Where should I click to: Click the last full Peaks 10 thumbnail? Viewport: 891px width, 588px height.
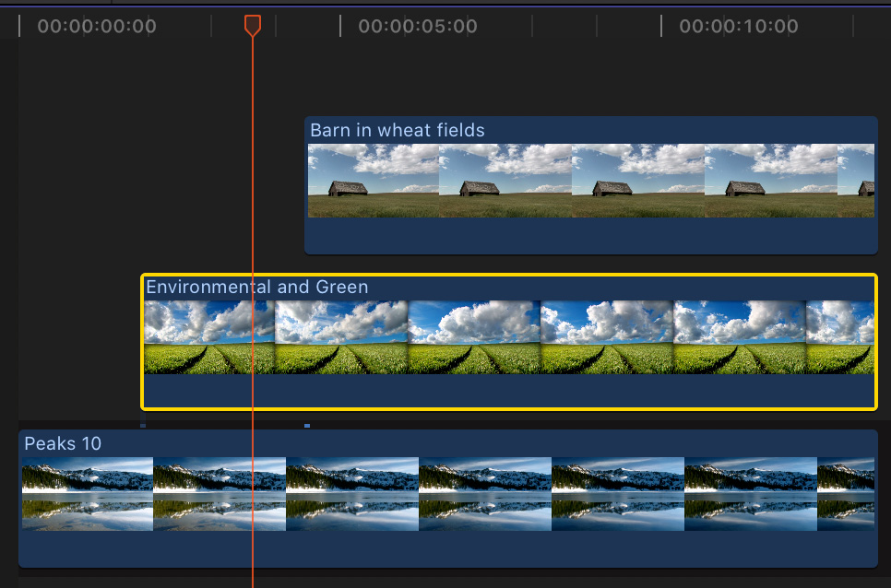[750, 494]
